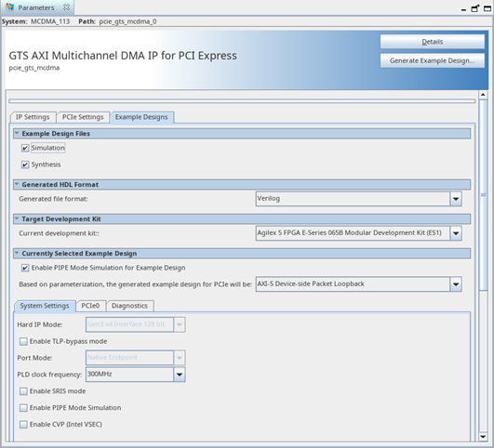The height and width of the screenshot is (448, 494).
Task: Switch to the IP Settings tab
Action: 33,117
